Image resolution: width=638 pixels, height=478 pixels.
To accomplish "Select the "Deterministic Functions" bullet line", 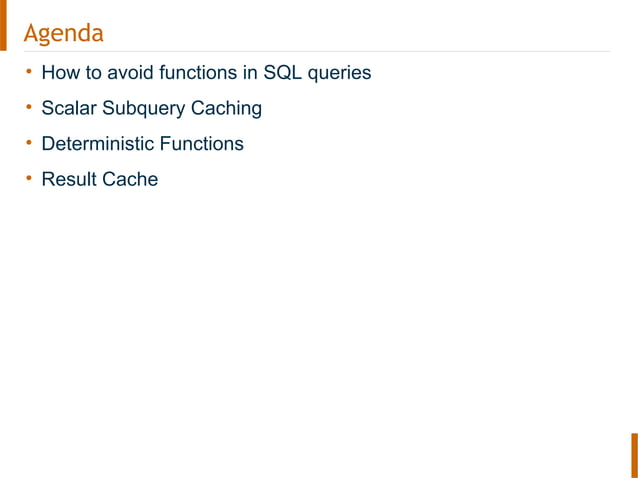I will [x=142, y=144].
